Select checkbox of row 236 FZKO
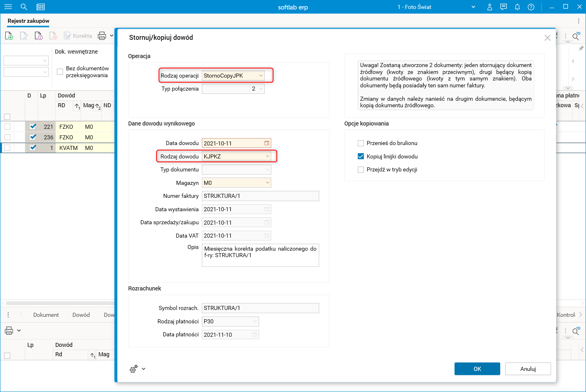 [7, 137]
